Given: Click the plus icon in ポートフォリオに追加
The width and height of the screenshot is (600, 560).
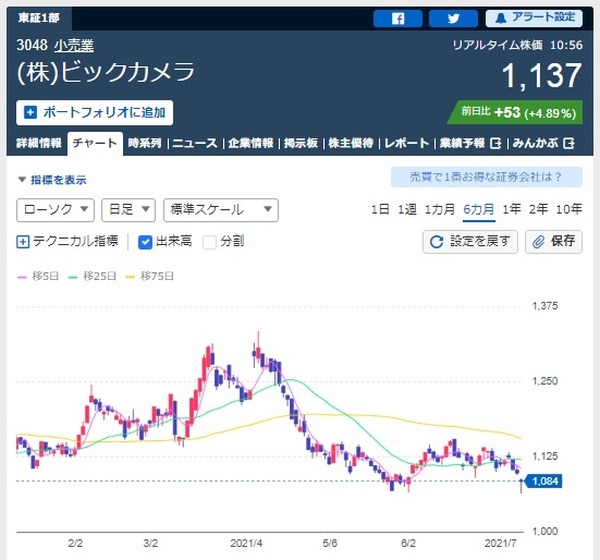Looking at the screenshot, I should (30, 113).
